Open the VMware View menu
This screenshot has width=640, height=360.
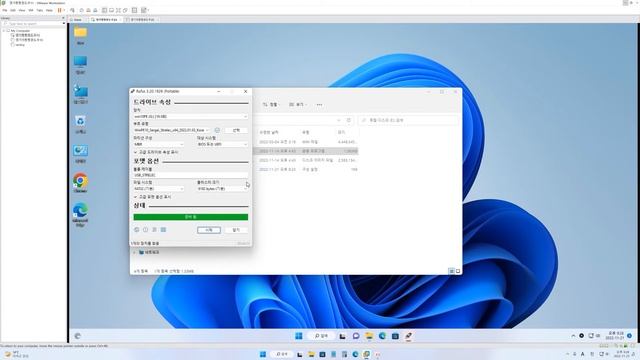[x=22, y=10]
